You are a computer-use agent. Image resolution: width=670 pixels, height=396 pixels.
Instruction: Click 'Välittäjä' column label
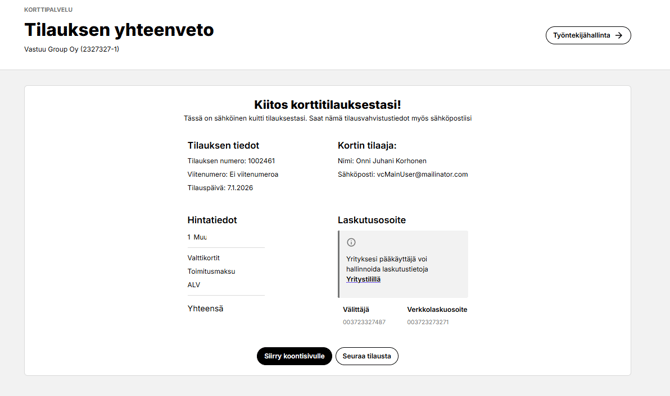356,310
